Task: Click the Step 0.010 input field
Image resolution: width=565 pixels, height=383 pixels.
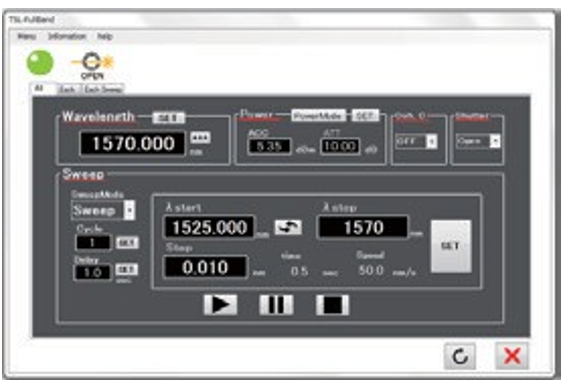Action: coord(205,267)
